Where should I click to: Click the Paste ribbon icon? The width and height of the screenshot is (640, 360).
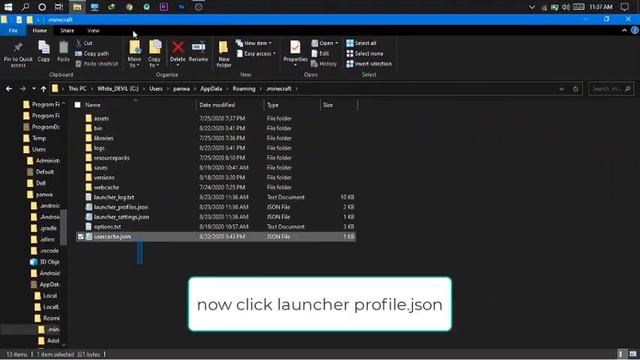(63, 48)
